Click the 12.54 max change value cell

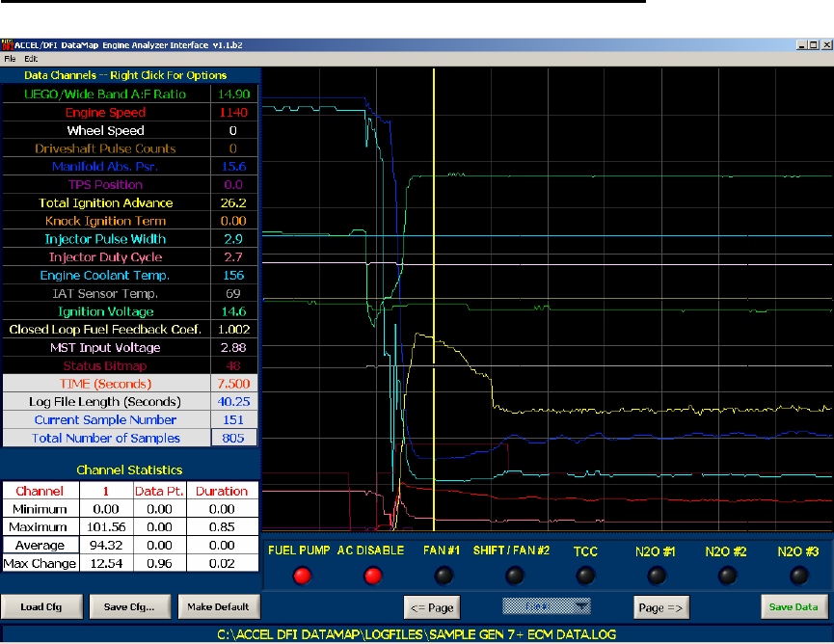[106, 563]
